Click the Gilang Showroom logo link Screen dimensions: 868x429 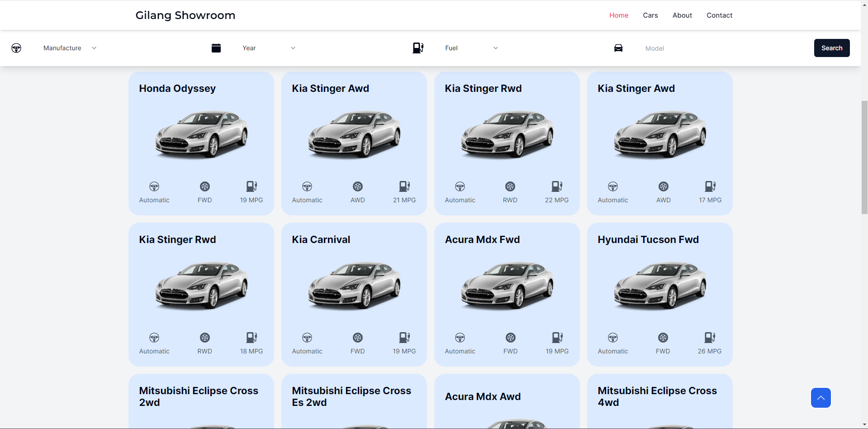(x=185, y=15)
